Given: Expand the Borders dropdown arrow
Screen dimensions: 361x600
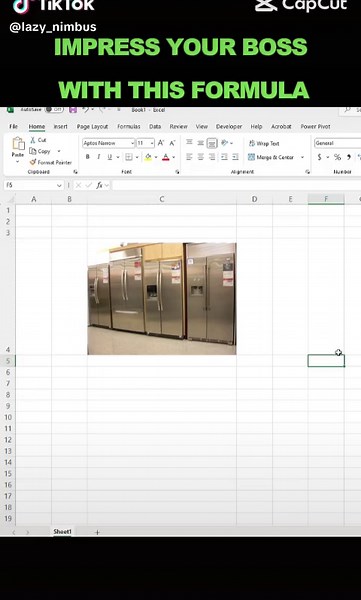Looking at the screenshot, I should [x=137, y=157].
